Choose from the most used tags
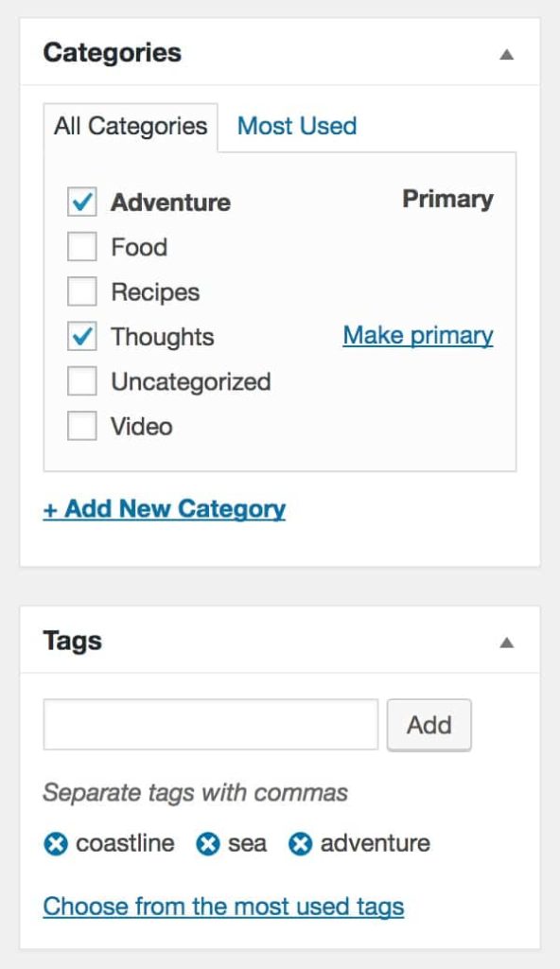This screenshot has width=560, height=969. [223, 907]
